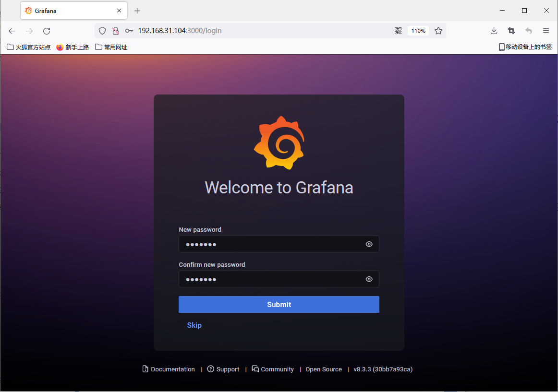
Task: Open the Support footer link
Action: point(223,369)
